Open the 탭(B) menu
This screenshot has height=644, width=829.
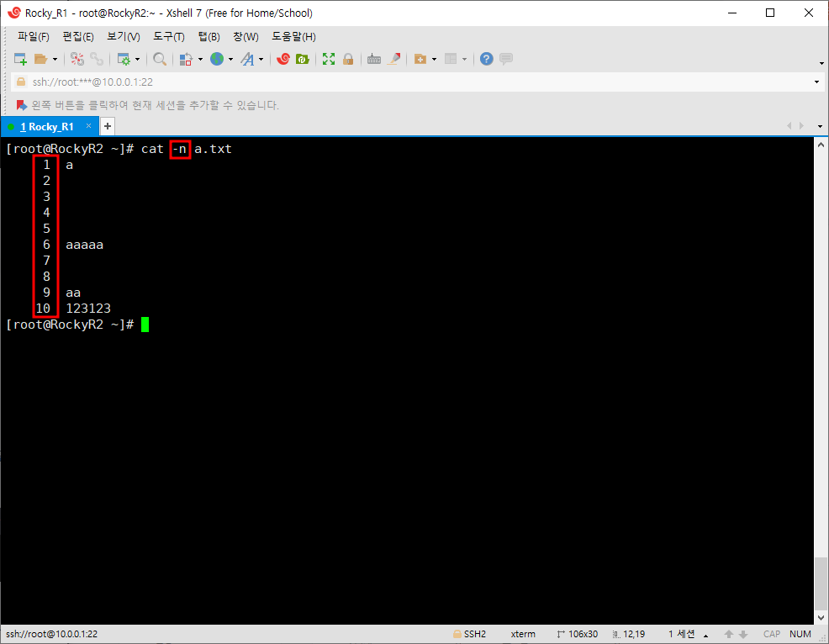(209, 37)
